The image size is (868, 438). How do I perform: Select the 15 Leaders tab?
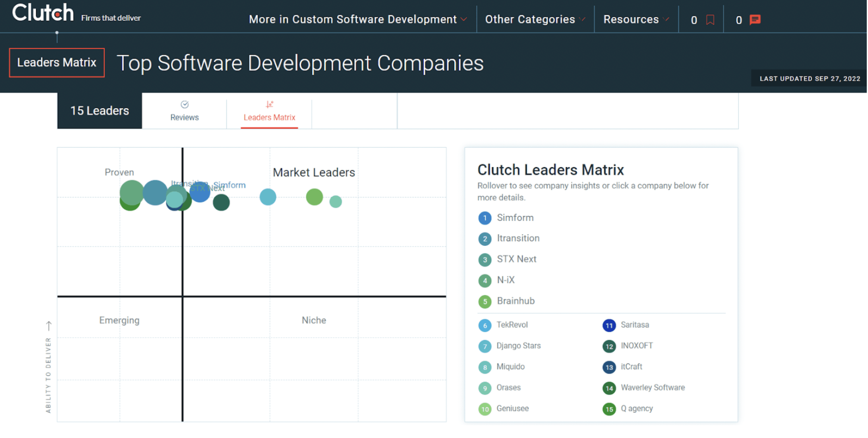pyautogui.click(x=99, y=111)
